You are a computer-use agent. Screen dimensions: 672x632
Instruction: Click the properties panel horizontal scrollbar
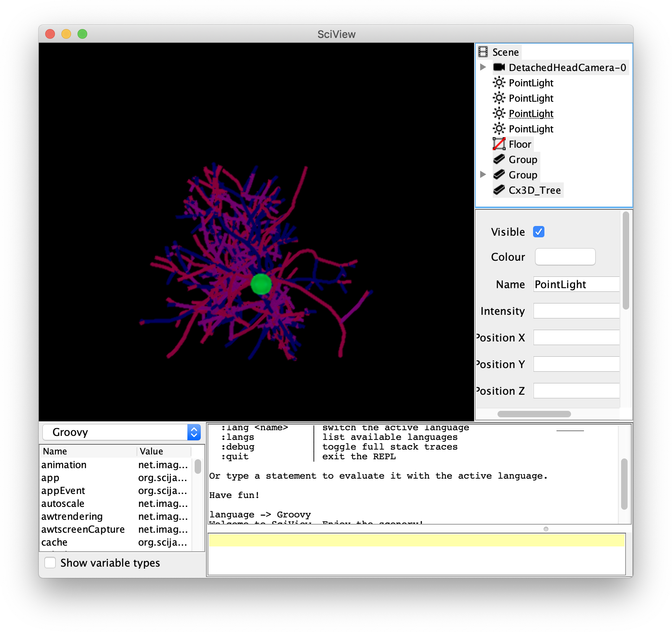(x=534, y=414)
